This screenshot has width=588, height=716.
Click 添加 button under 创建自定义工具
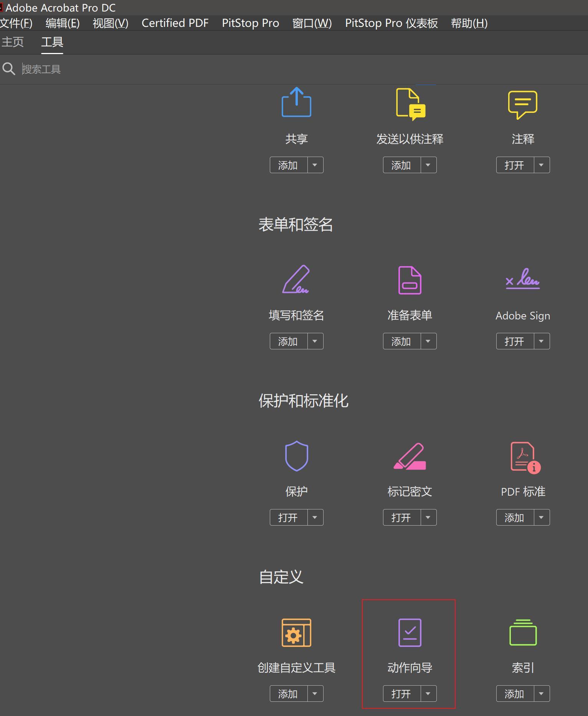click(289, 694)
